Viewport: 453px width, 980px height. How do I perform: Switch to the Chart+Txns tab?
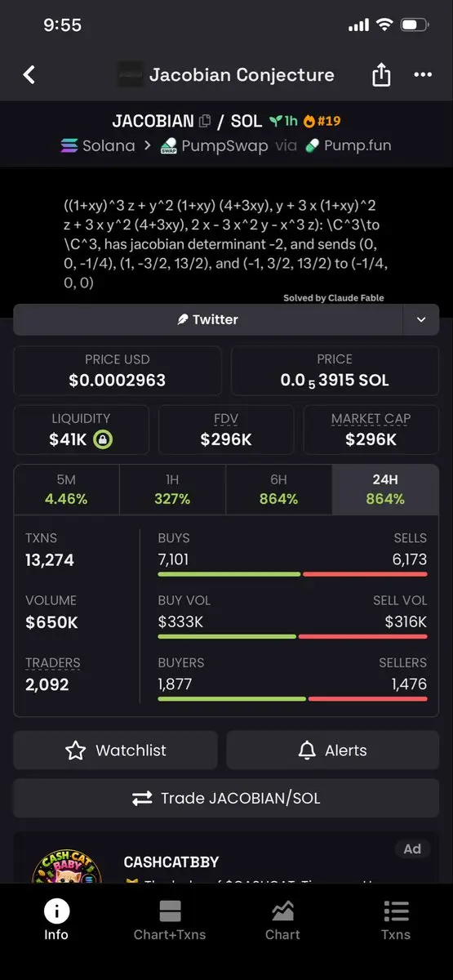[x=170, y=920]
